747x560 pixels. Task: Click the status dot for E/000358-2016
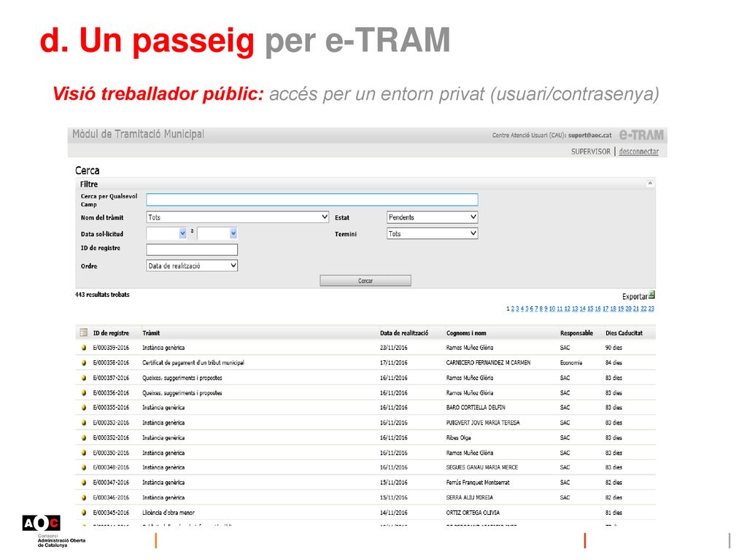coord(84,363)
